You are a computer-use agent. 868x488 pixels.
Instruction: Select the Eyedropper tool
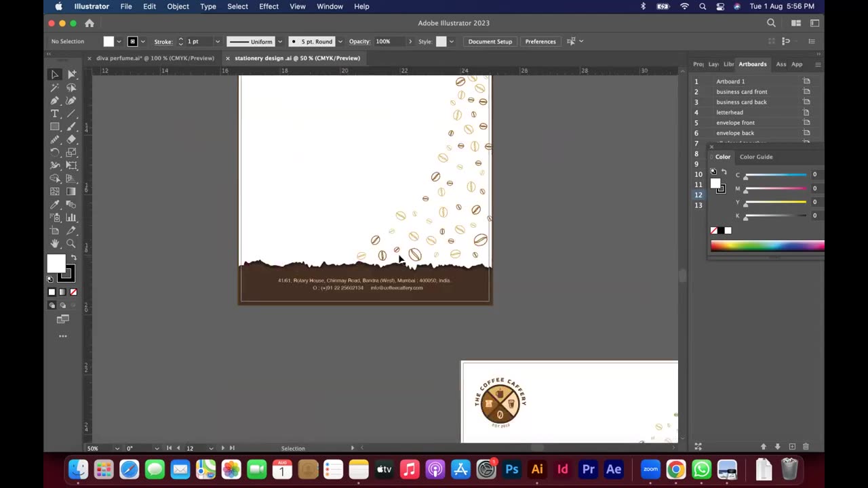(x=55, y=205)
